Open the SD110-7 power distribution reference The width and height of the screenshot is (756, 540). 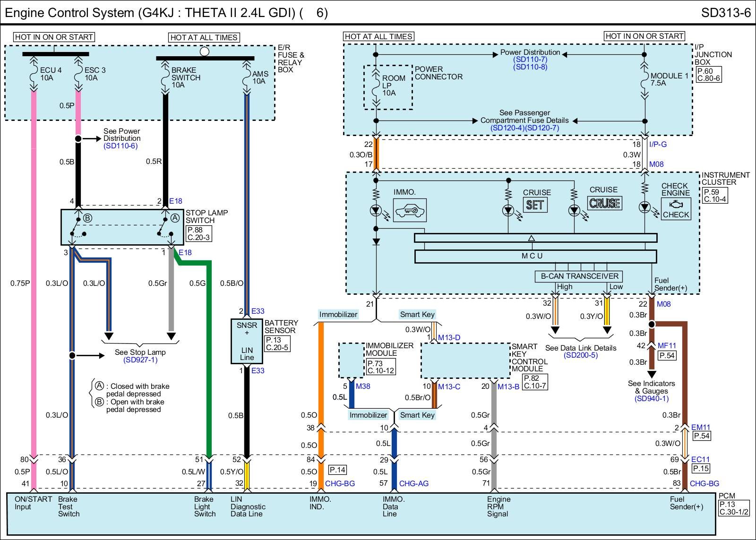point(530,60)
